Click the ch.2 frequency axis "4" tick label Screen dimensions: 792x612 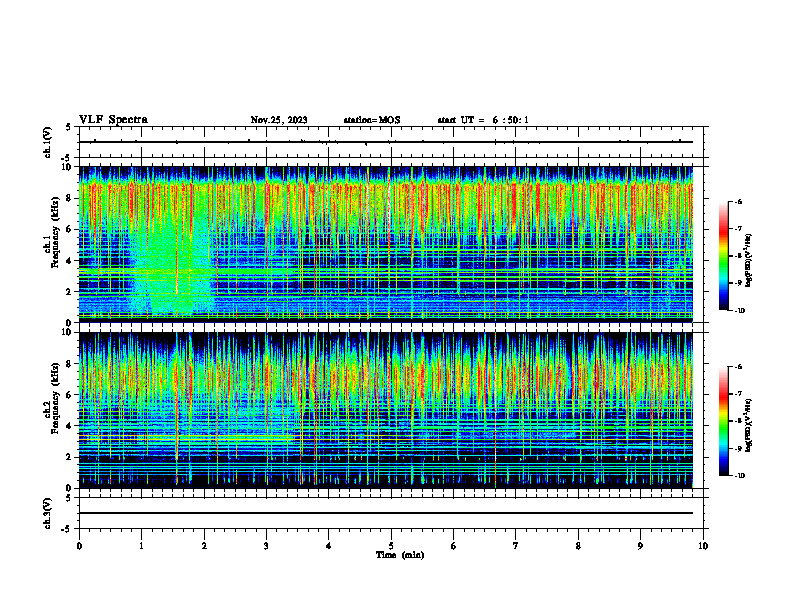coord(70,426)
